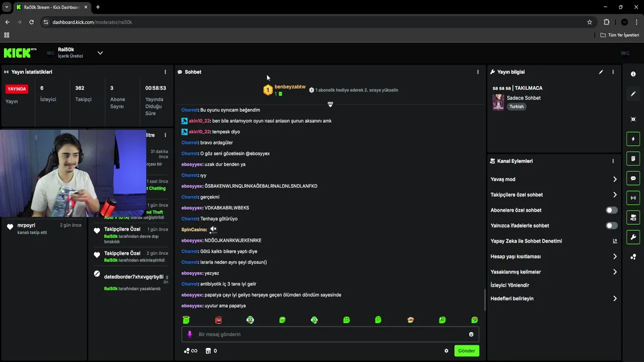
Task: Toggle the wrench stream info widget icon
Action: click(633, 237)
